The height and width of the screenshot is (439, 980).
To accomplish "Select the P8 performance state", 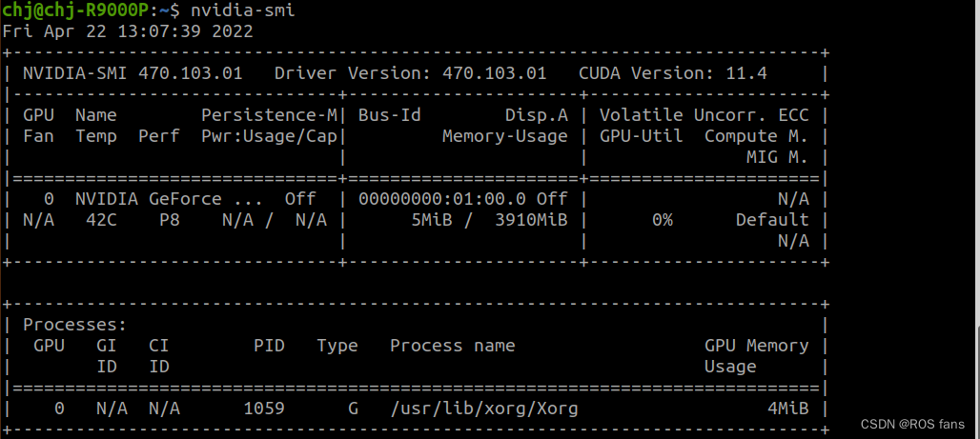I will [170, 220].
